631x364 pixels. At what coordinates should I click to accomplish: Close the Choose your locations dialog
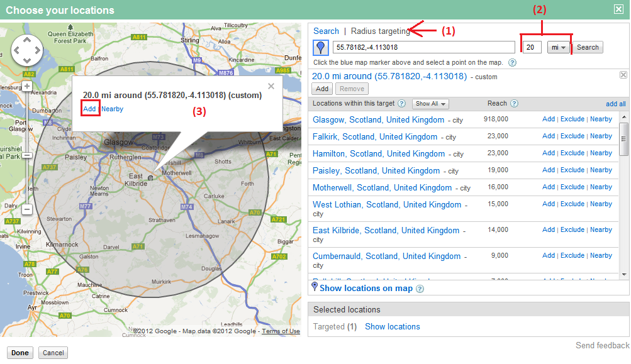(619, 9)
